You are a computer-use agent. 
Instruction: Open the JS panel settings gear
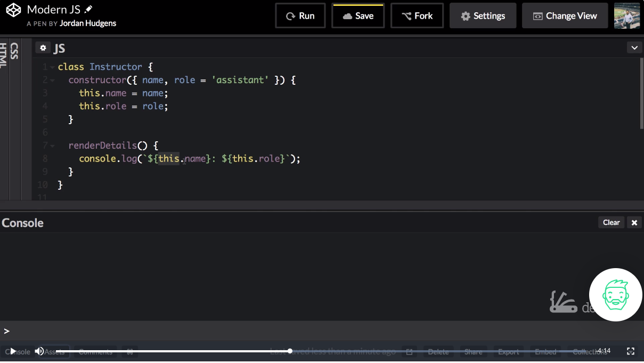click(x=43, y=47)
